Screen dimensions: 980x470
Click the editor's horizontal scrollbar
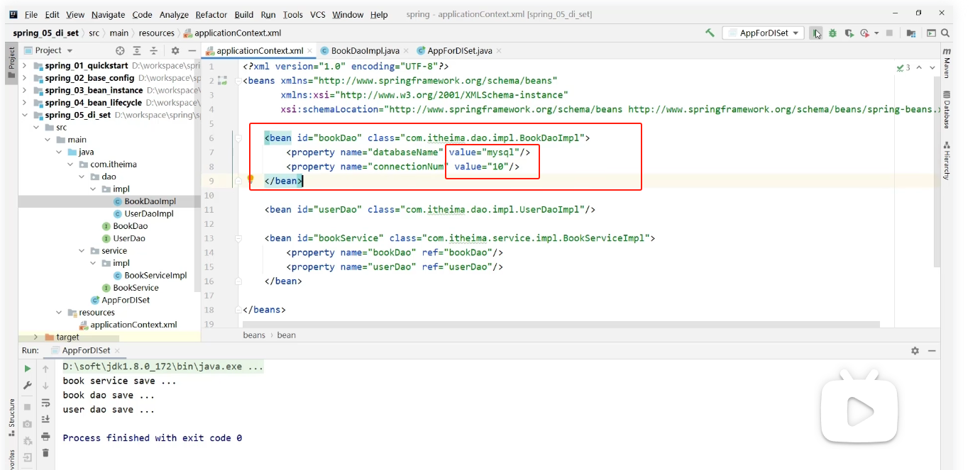[x=561, y=325]
